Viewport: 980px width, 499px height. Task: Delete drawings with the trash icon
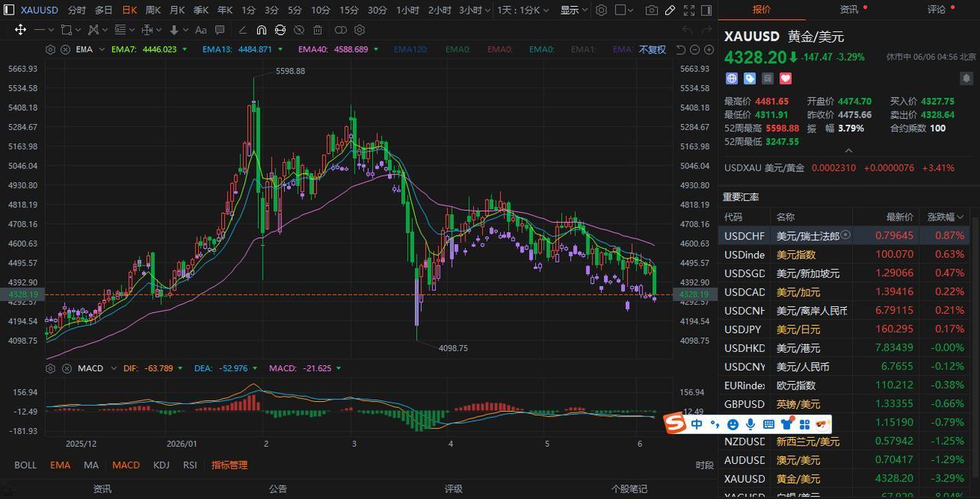click(318, 30)
